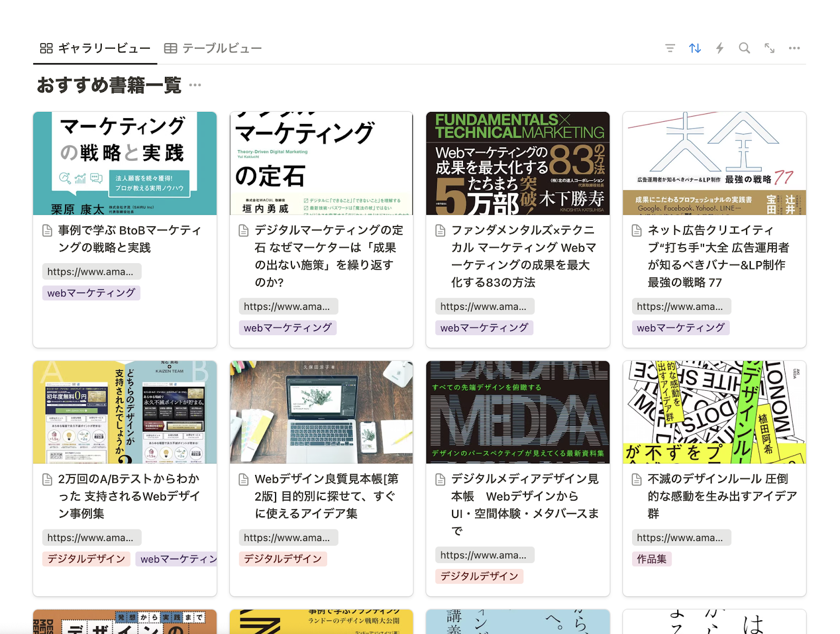
Task: Open the デジタルマーケティングの定石 card title
Action: tap(329, 256)
